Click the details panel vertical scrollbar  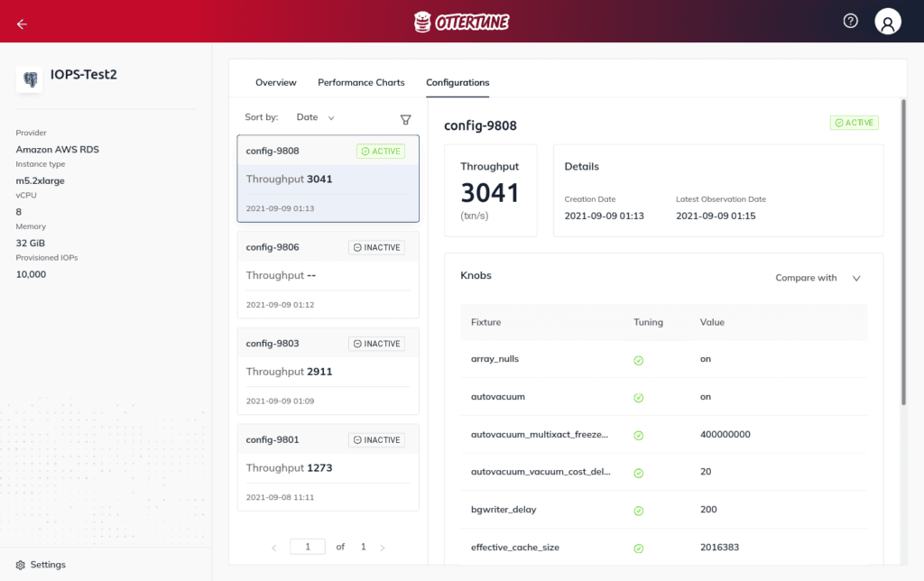coord(903,253)
